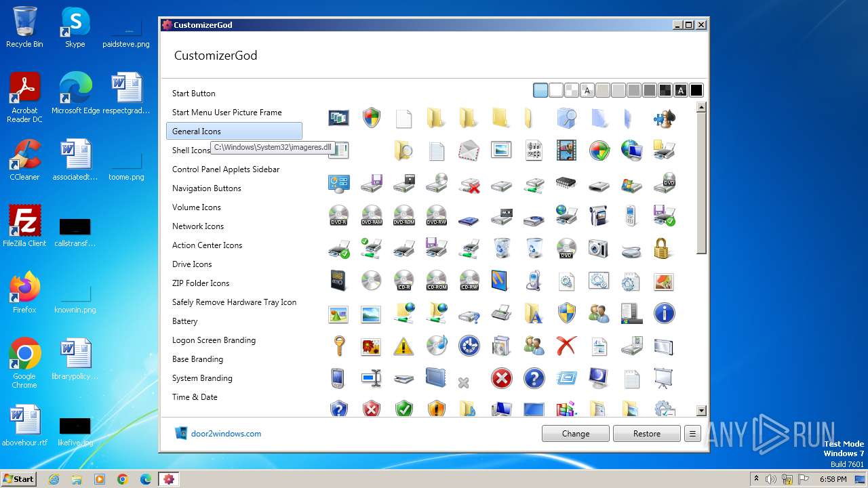Open the System Branding category
The image size is (868, 488).
[202, 378]
